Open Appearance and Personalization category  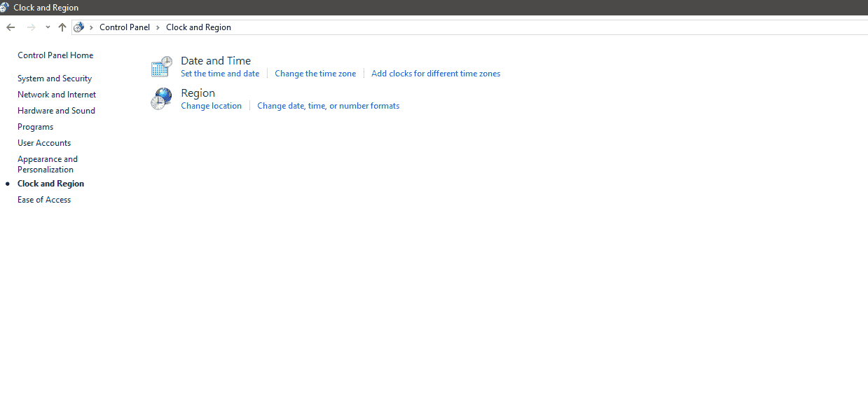coord(48,164)
